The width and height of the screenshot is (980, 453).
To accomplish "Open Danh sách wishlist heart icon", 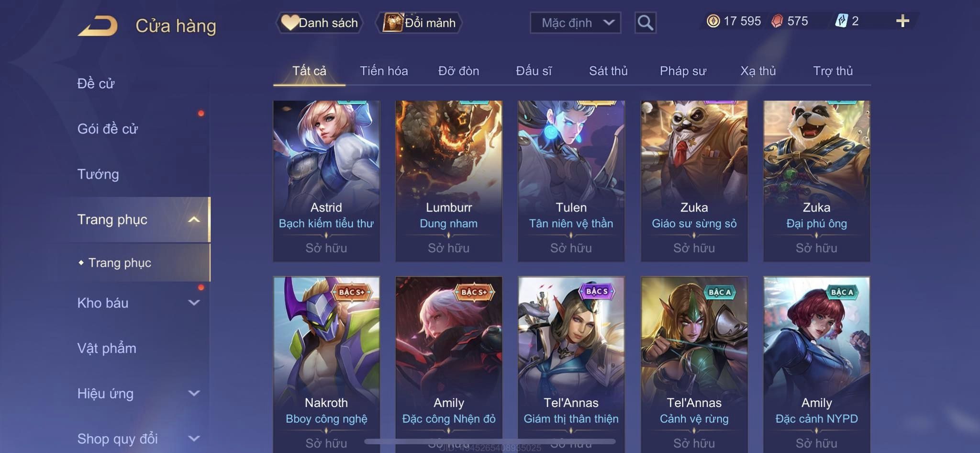I will 290,23.
